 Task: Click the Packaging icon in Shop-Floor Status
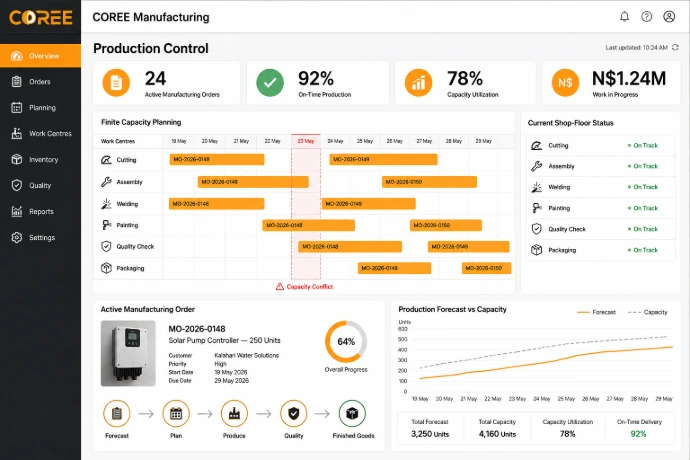pyautogui.click(x=536, y=250)
